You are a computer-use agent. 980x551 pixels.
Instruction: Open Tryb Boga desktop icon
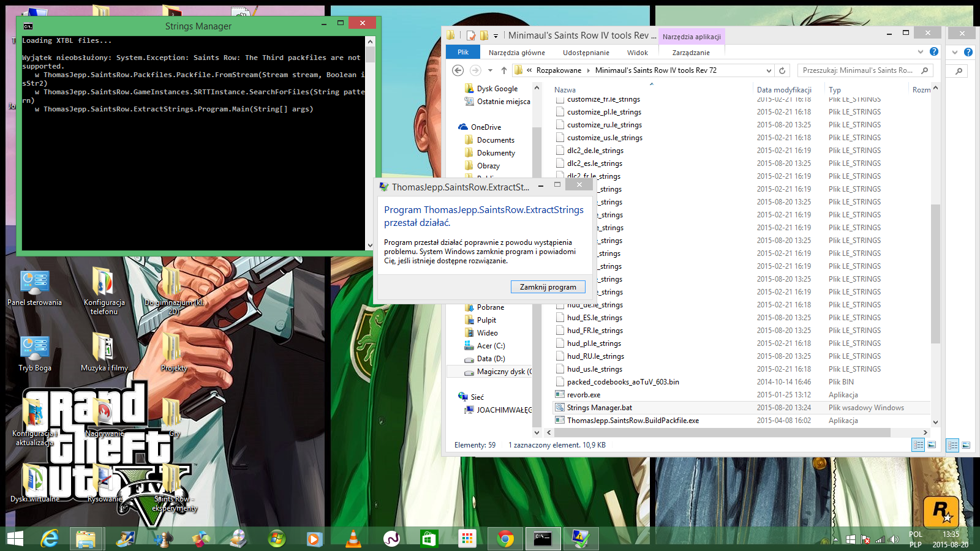click(x=35, y=353)
